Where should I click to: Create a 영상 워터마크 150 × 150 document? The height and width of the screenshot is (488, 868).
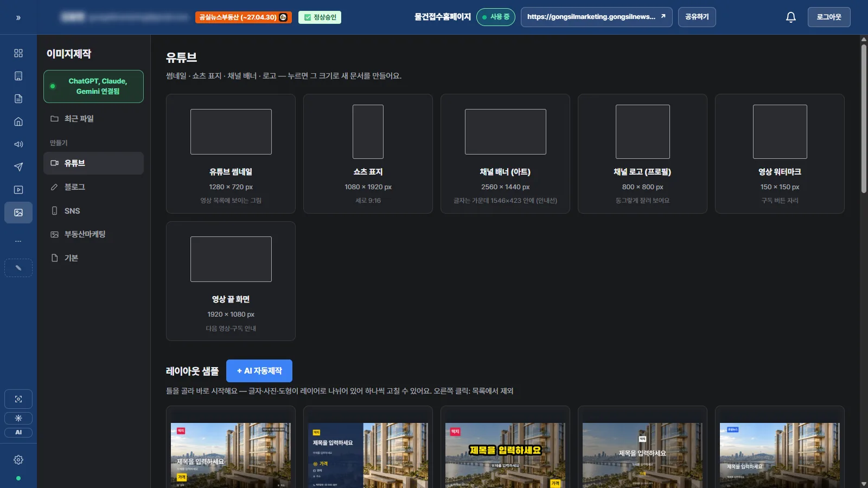(780, 154)
